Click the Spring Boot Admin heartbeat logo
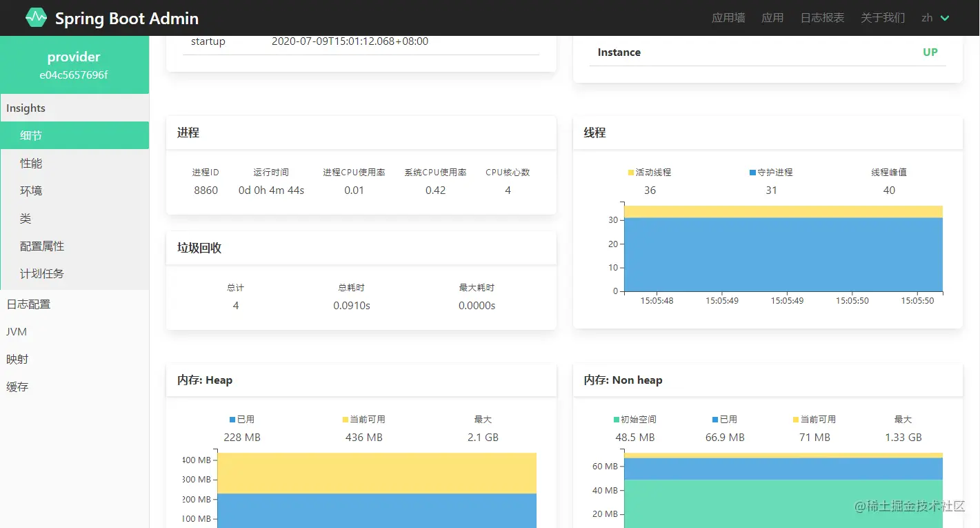Image resolution: width=980 pixels, height=528 pixels. [x=36, y=18]
